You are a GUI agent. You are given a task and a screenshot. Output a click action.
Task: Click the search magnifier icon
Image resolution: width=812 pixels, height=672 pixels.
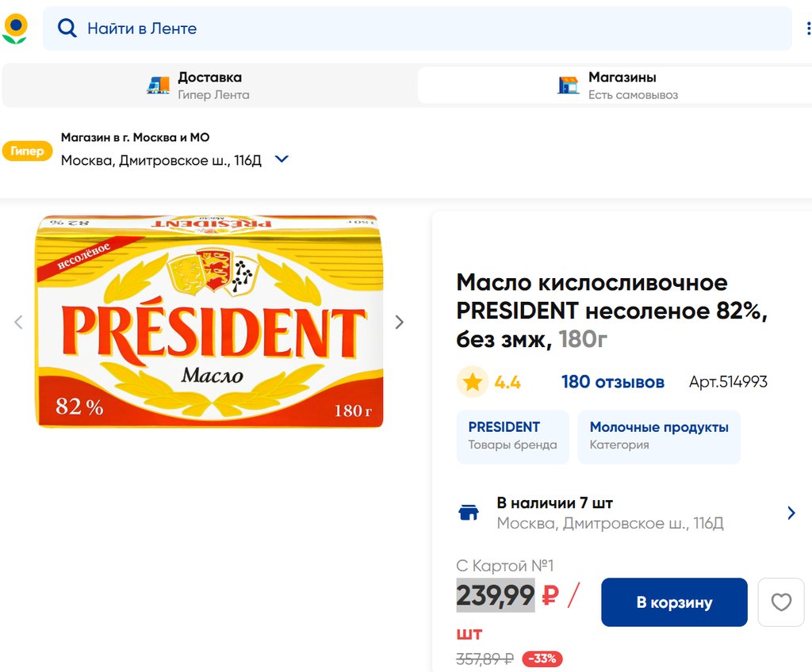point(67,29)
